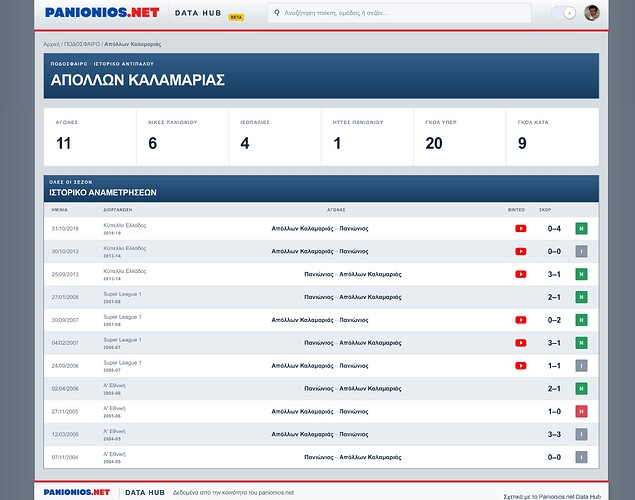This screenshot has height=500, width=635.
Task: Click the grey draw badge on the 07/11/2004 row
Action: [x=581, y=457]
